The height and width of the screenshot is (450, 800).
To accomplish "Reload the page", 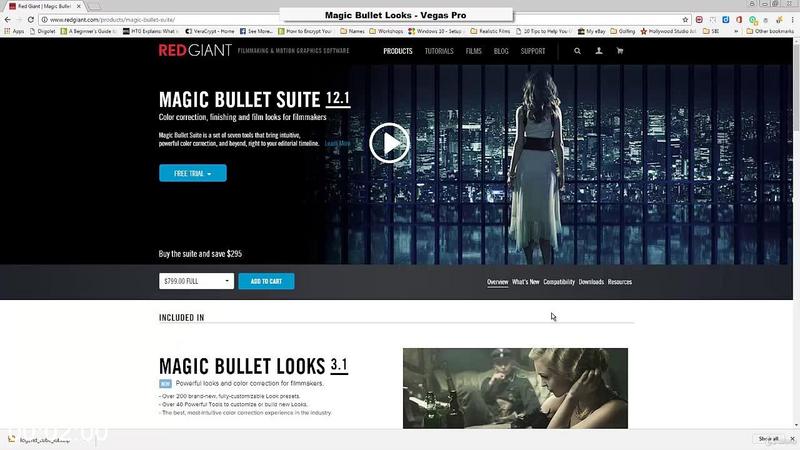I will pyautogui.click(x=31, y=19).
